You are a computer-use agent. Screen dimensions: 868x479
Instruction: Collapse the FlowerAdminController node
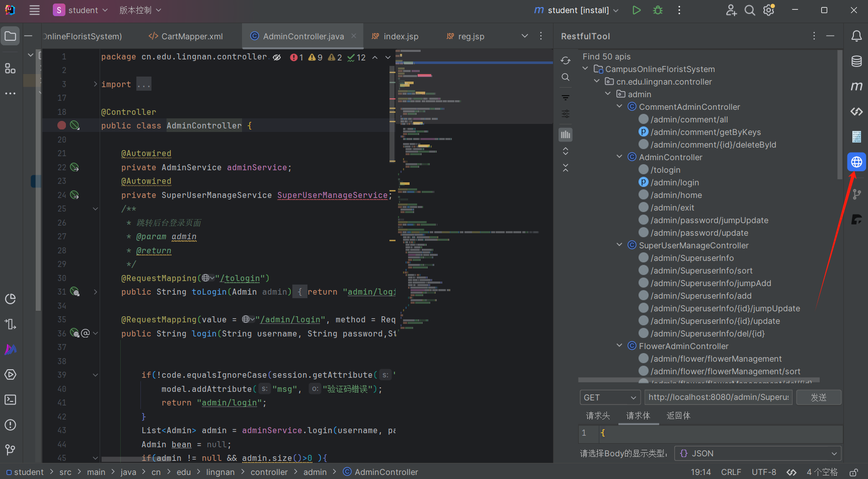click(x=619, y=346)
